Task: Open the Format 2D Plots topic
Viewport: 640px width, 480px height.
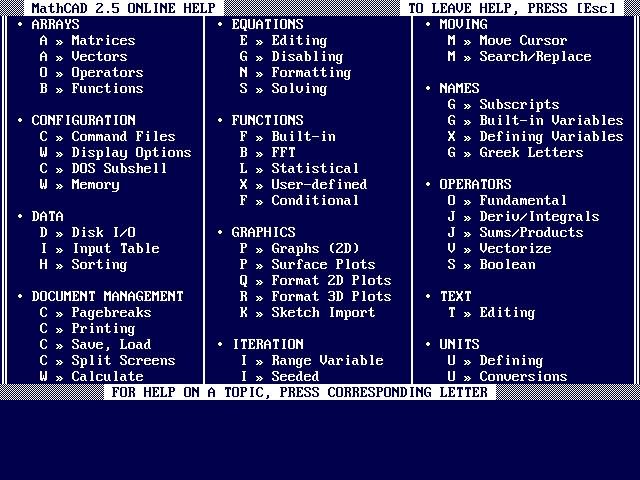Action: tap(331, 280)
